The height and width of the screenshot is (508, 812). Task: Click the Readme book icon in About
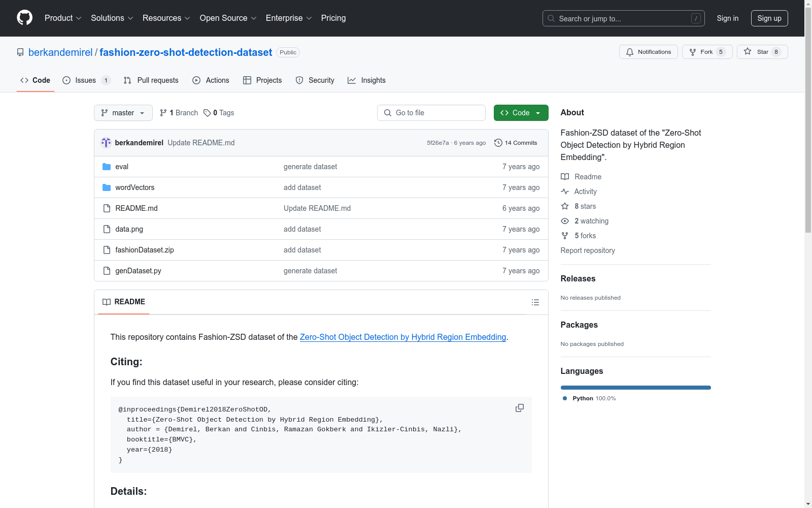click(x=565, y=177)
